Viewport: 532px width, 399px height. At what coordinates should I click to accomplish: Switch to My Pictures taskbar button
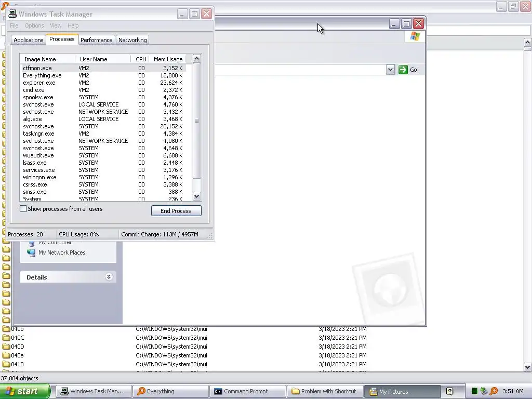[402, 392]
